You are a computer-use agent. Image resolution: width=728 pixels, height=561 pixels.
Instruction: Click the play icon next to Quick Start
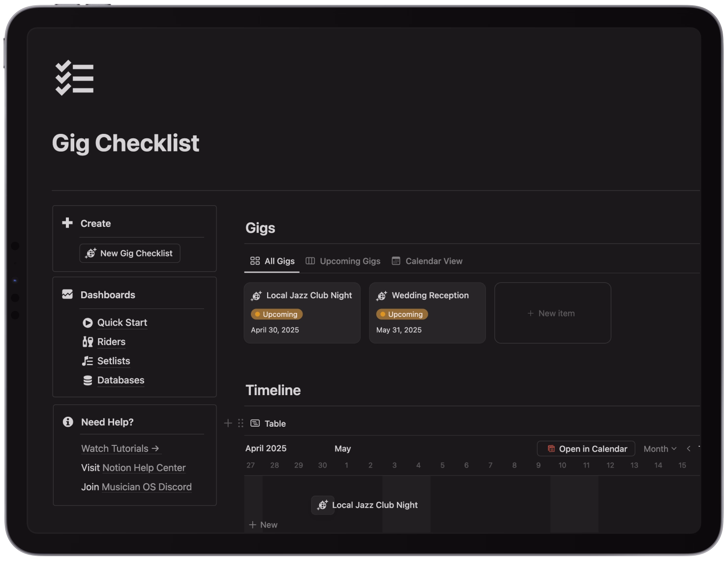click(x=88, y=323)
